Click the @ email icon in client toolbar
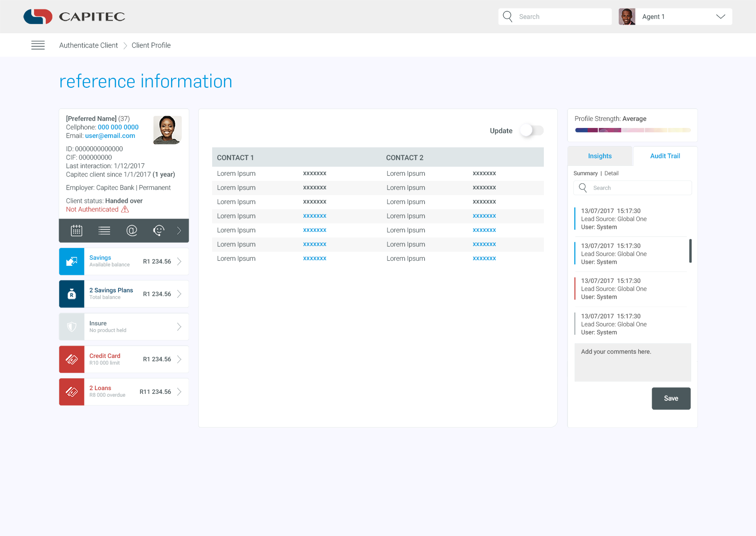Viewport: 756px width, 536px height. (132, 230)
